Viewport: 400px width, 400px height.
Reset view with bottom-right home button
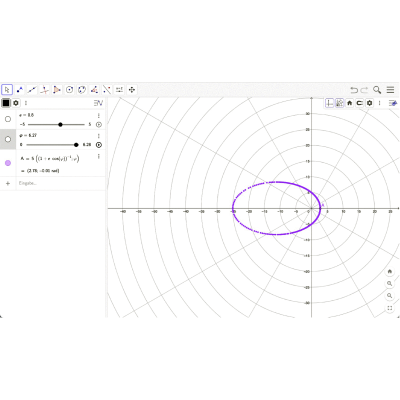[390, 272]
